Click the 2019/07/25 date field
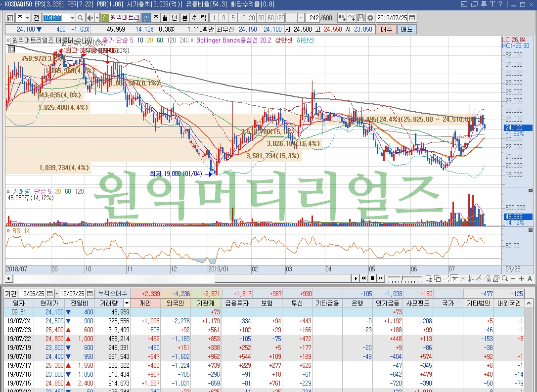This screenshot has width=537, height=392. click(392, 18)
